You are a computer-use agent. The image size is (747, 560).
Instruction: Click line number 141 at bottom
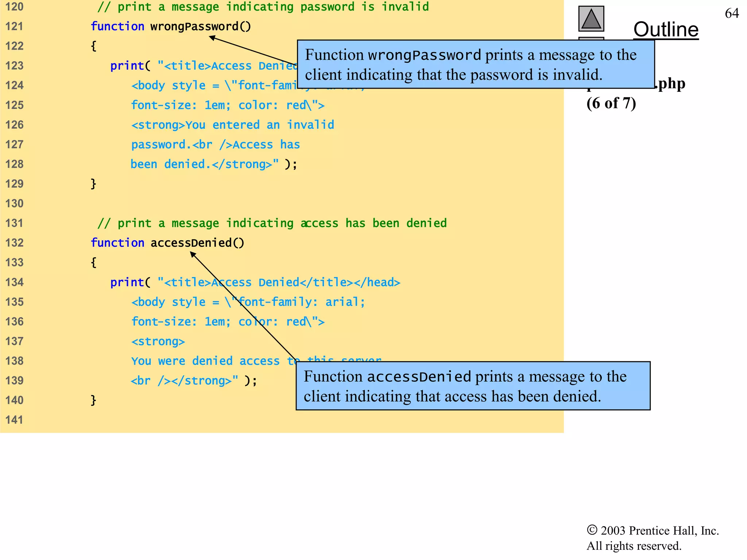tap(14, 420)
